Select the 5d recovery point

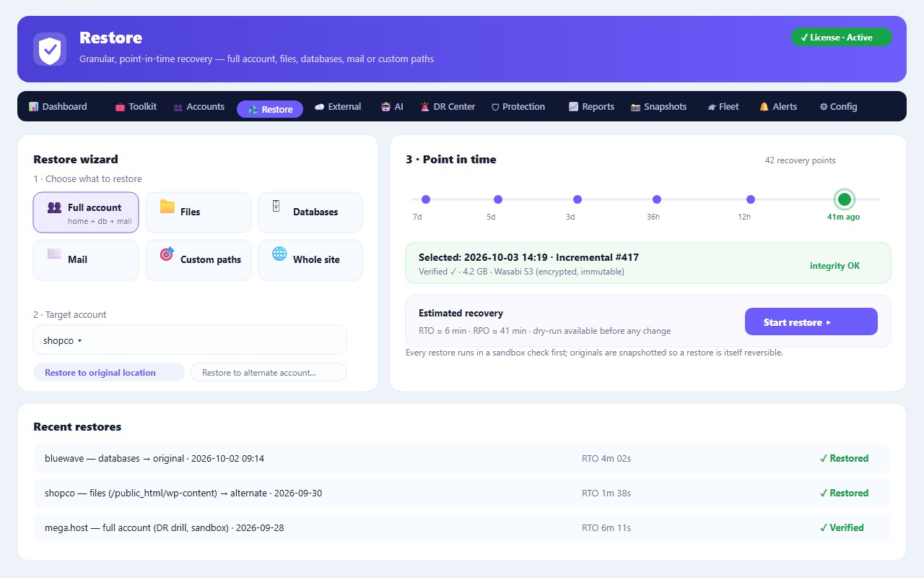498,199
